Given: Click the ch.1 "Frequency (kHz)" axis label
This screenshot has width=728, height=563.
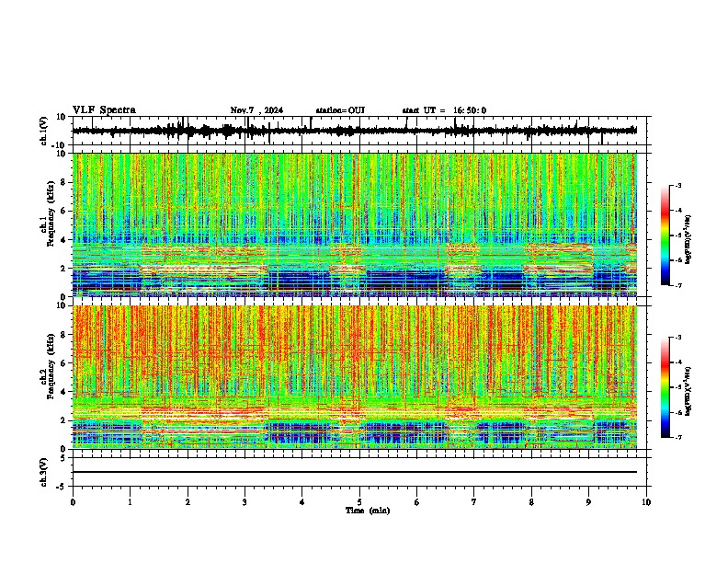Looking at the screenshot, I should (x=51, y=214).
